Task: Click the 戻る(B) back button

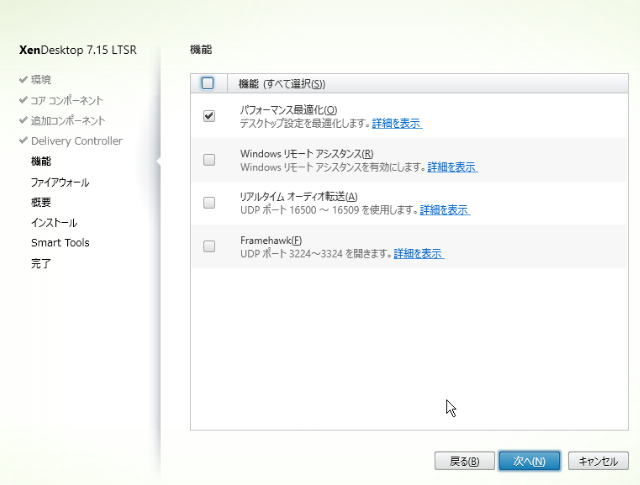Action: [x=464, y=461]
